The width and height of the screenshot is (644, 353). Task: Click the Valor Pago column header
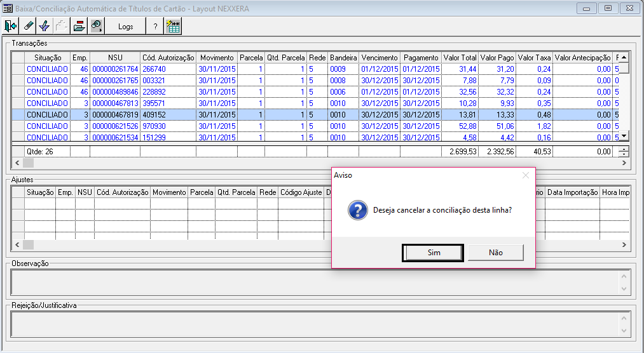(x=497, y=58)
